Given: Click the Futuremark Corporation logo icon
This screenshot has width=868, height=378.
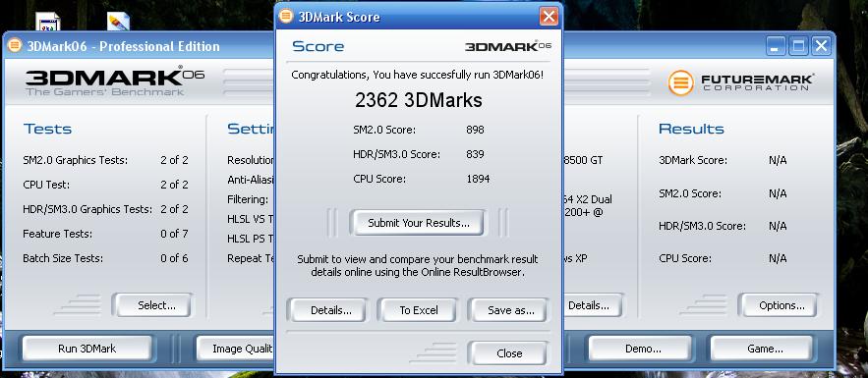Looking at the screenshot, I should [680, 83].
